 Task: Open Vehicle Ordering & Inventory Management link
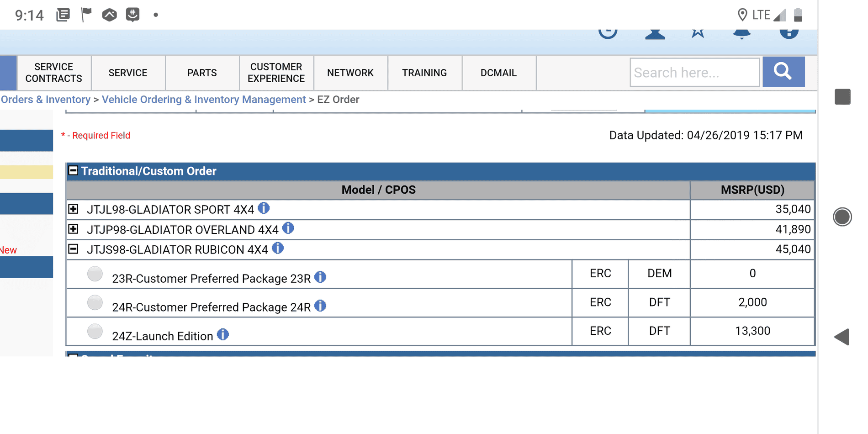tap(204, 100)
